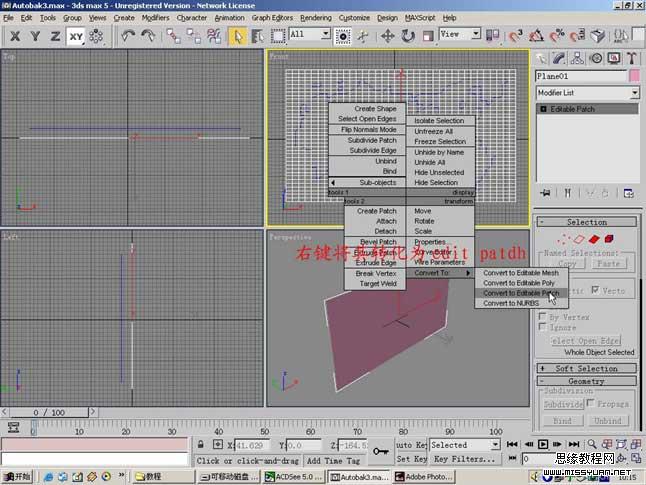Enable the By Vertex checkbox
This screenshot has width=646, height=485.
(543, 316)
